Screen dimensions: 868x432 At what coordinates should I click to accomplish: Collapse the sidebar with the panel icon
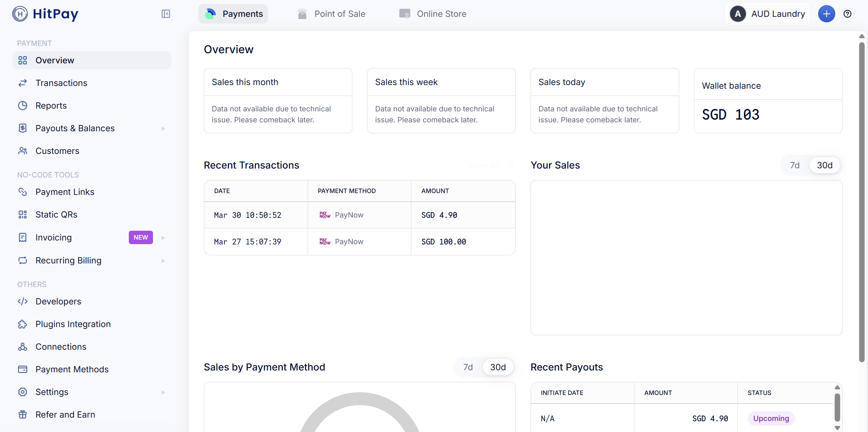pos(166,14)
